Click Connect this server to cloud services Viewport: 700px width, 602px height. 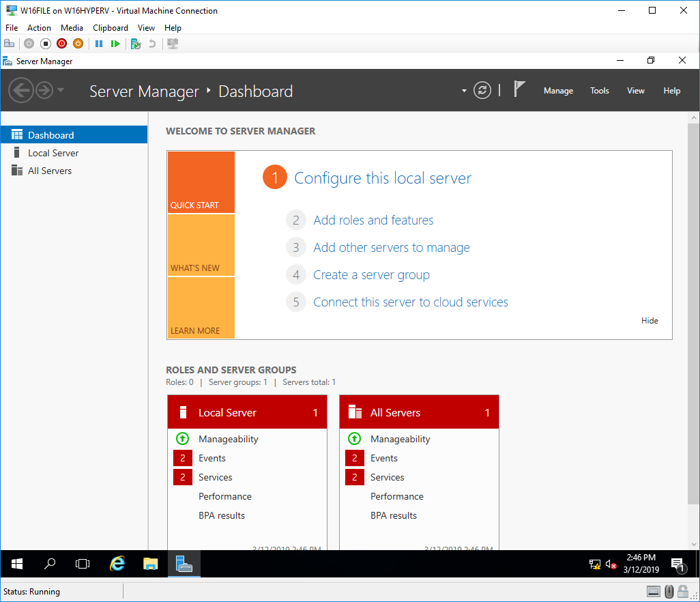click(x=411, y=302)
